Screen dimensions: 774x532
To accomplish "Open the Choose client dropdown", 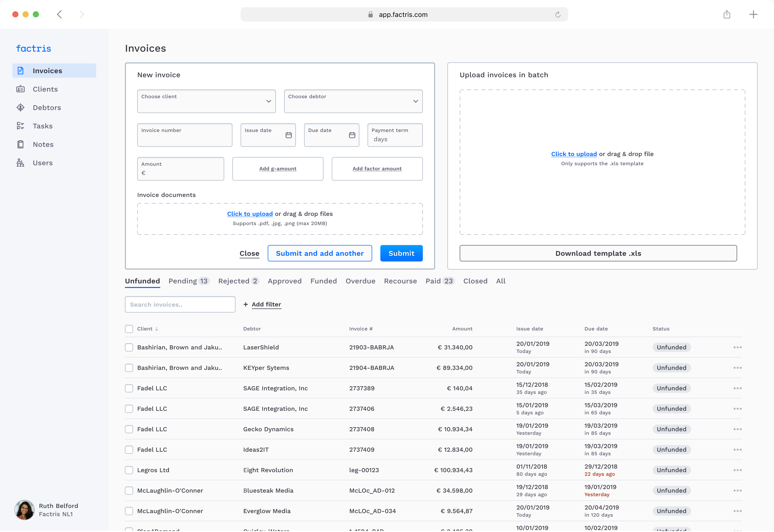I will click(206, 101).
